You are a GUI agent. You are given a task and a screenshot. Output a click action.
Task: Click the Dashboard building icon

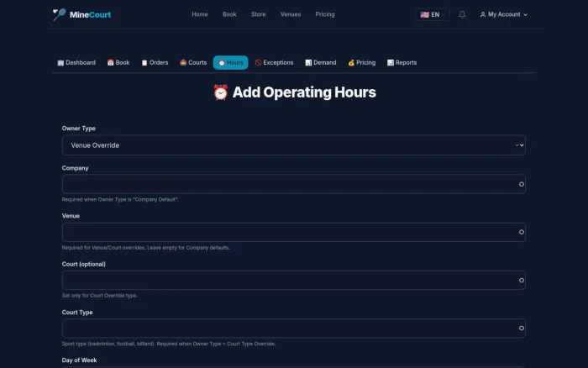click(x=60, y=63)
